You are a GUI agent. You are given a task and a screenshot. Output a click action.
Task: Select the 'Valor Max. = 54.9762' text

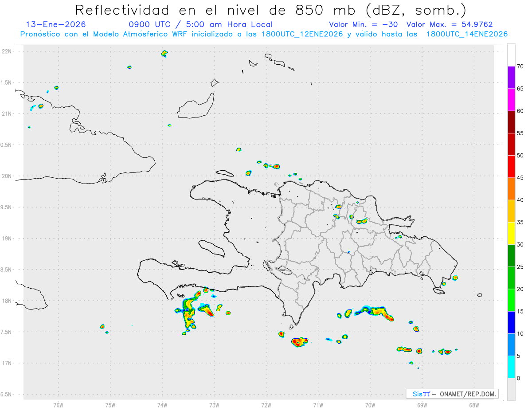tap(450, 24)
